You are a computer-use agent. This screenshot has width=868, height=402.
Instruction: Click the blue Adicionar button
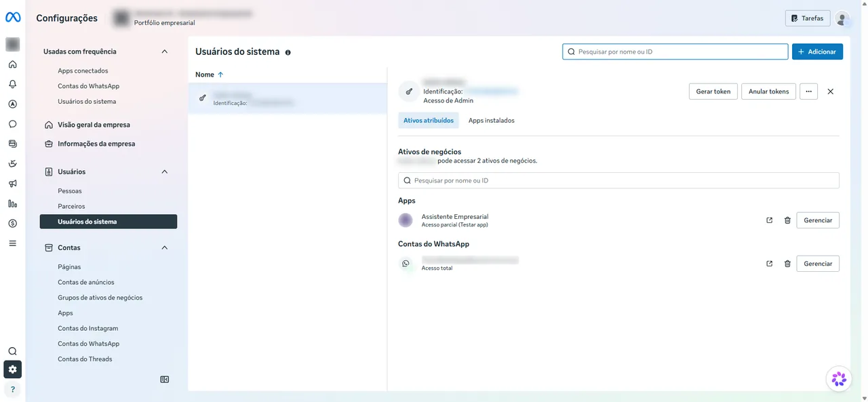pos(817,52)
